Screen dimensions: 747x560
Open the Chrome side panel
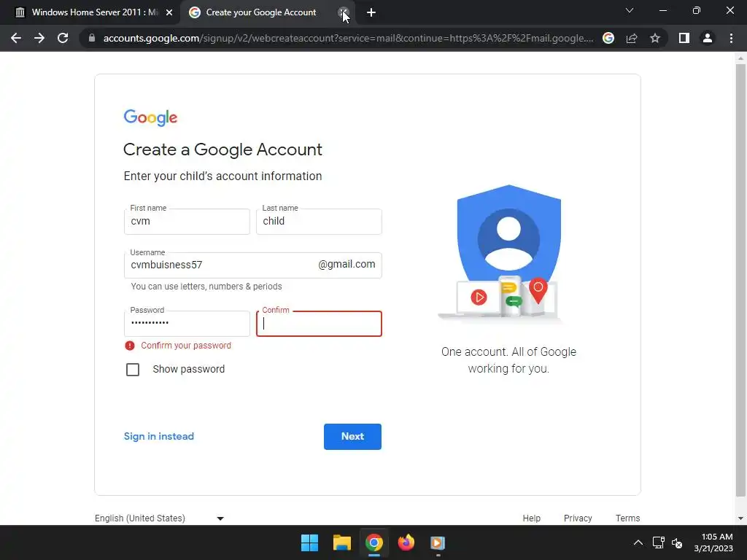click(x=684, y=38)
